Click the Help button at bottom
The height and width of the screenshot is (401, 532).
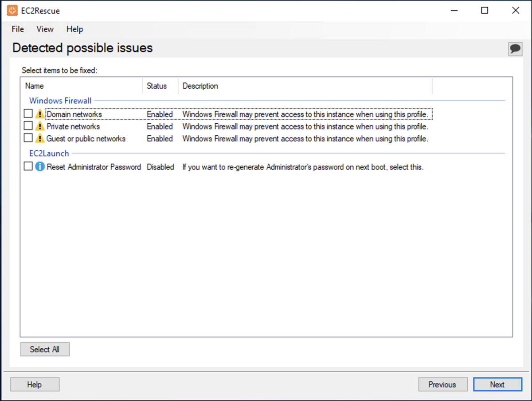coord(35,385)
